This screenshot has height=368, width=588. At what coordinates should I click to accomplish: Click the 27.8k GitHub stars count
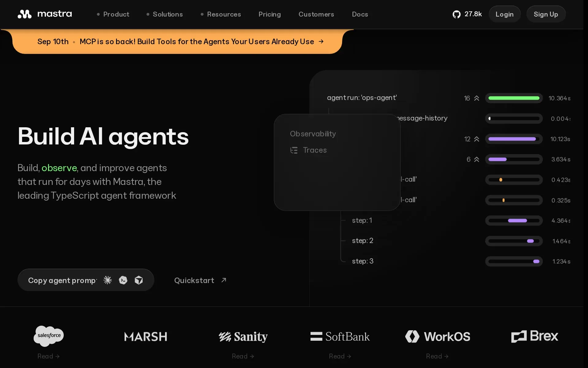473,14
